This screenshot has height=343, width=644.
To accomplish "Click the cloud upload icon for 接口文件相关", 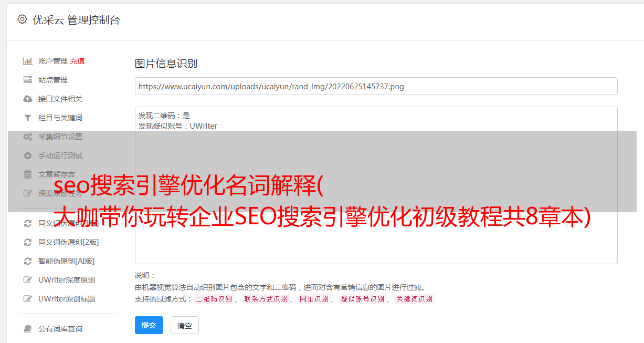I will (28, 99).
